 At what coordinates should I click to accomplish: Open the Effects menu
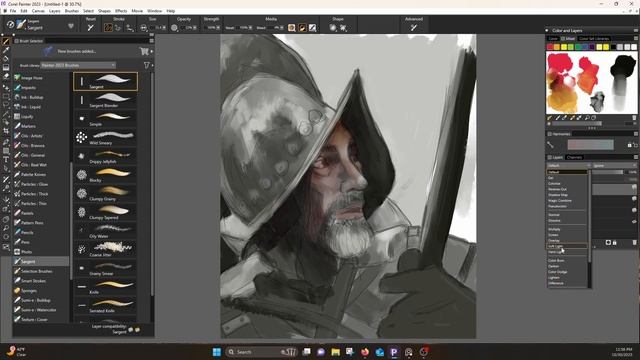click(121, 11)
